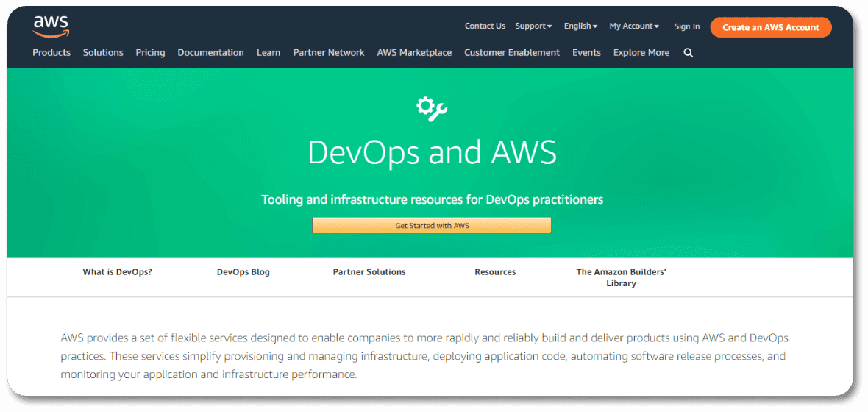Click the AWS provides a set paragraph
Viewport: 868px width, 412px height.
coord(424,356)
